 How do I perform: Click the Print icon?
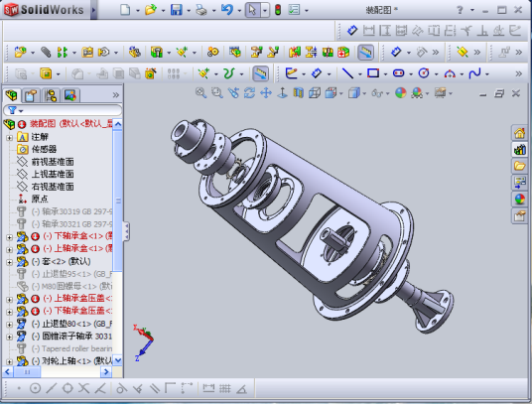pyautogui.click(x=201, y=10)
